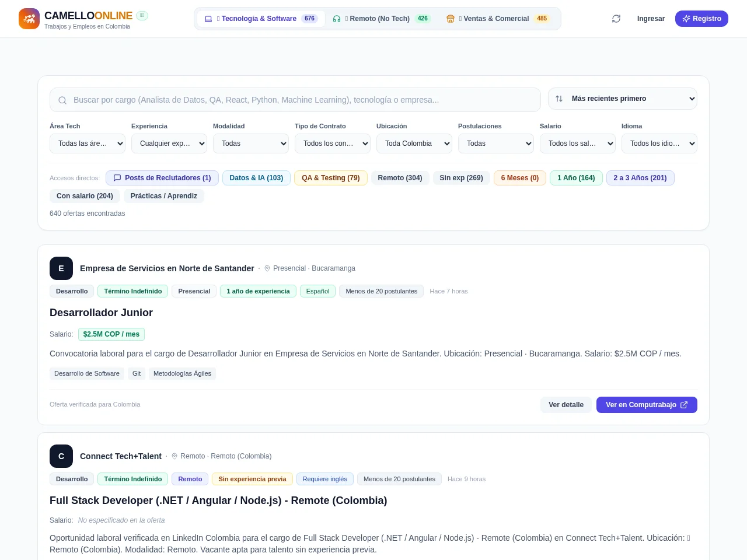
Task: Click the location pin beside Presencial · Bucaramanga
Action: click(267, 268)
